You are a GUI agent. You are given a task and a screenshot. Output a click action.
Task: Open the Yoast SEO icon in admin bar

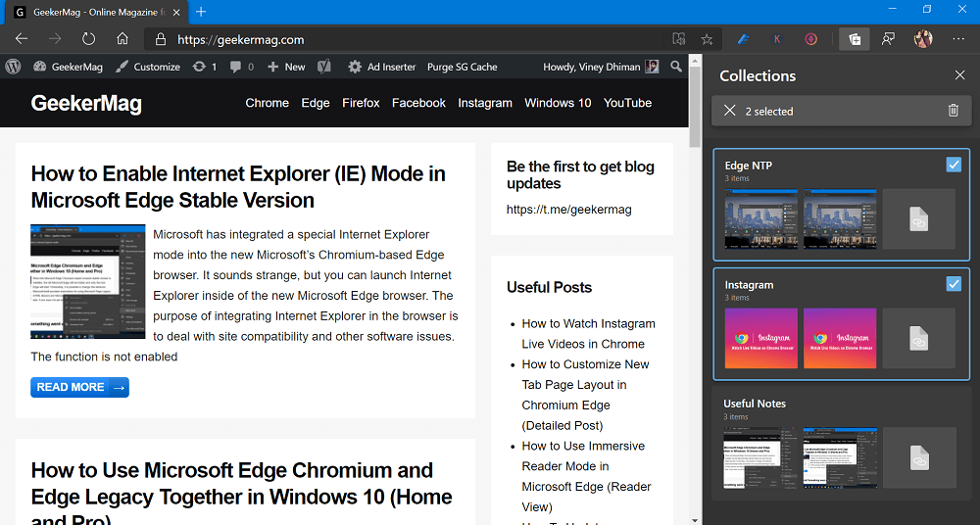323,67
